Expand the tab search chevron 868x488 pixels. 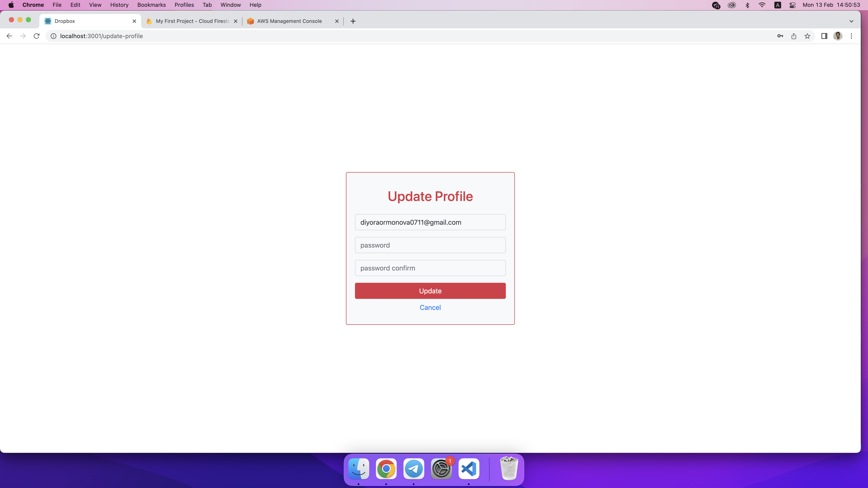(x=851, y=21)
